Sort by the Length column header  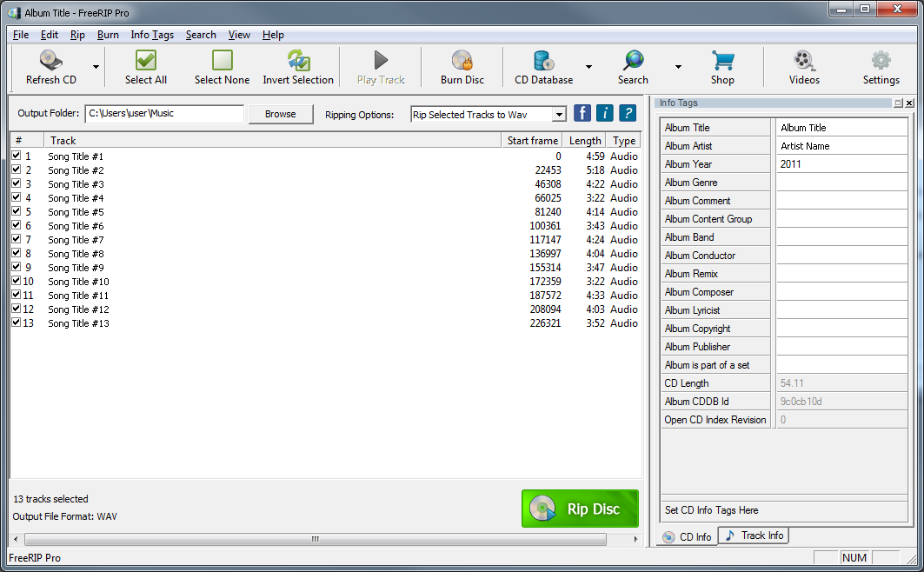[x=585, y=140]
